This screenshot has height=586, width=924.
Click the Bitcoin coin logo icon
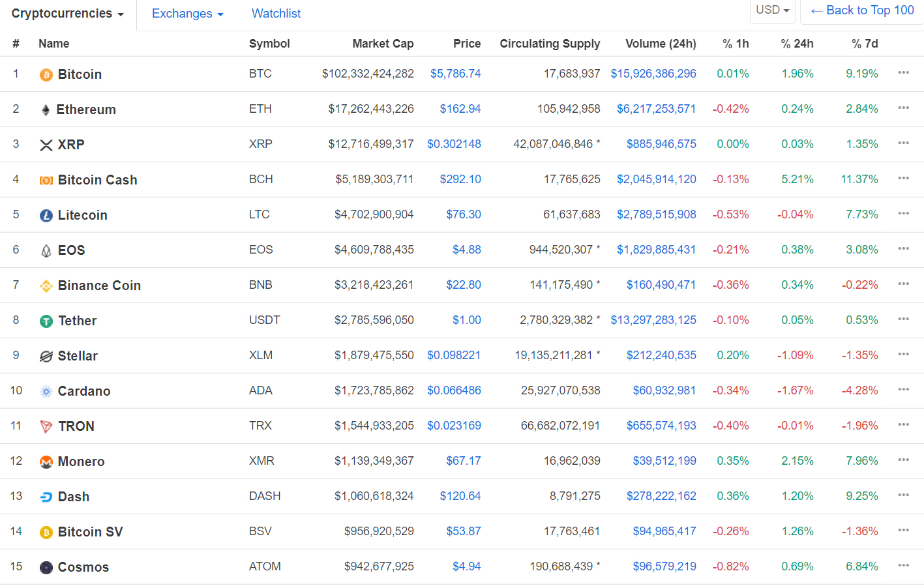[x=46, y=75]
